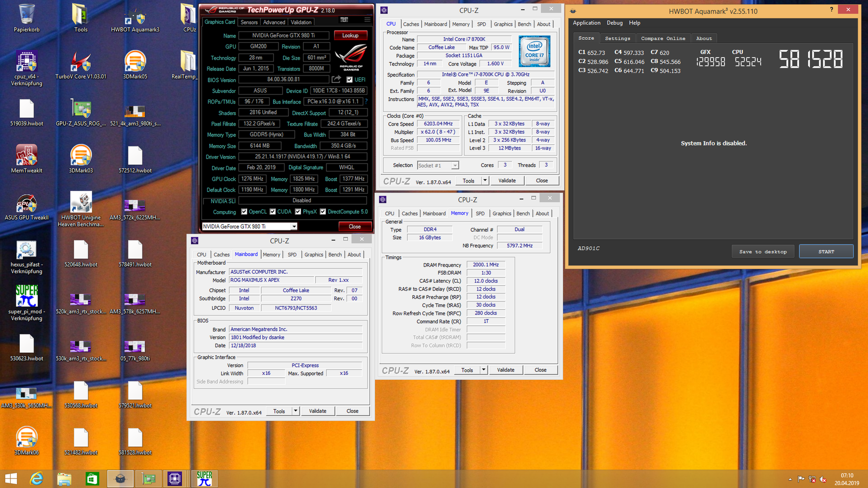Expand Socket #1 selection dropdown
The height and width of the screenshot is (488, 868).
(x=455, y=166)
